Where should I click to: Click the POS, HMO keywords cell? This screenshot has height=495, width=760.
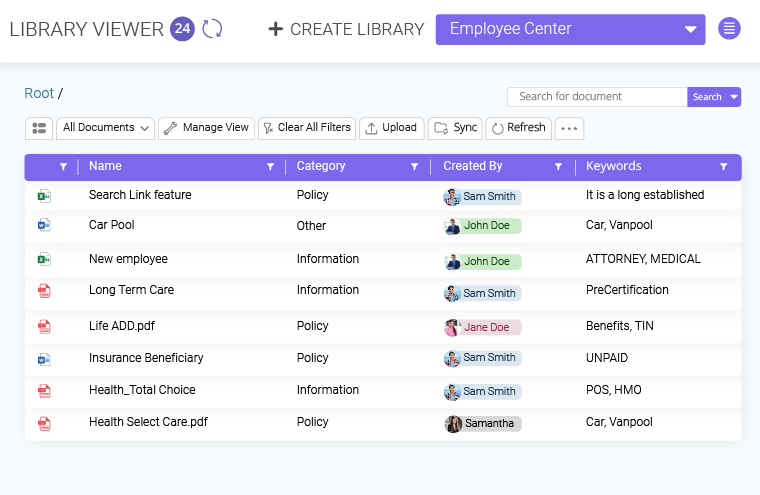[x=614, y=390]
